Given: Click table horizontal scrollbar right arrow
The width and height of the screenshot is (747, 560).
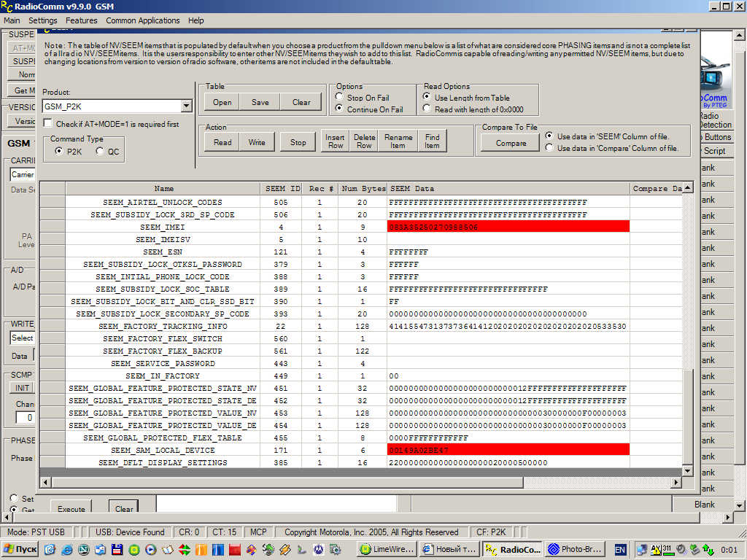Looking at the screenshot, I should [x=676, y=483].
